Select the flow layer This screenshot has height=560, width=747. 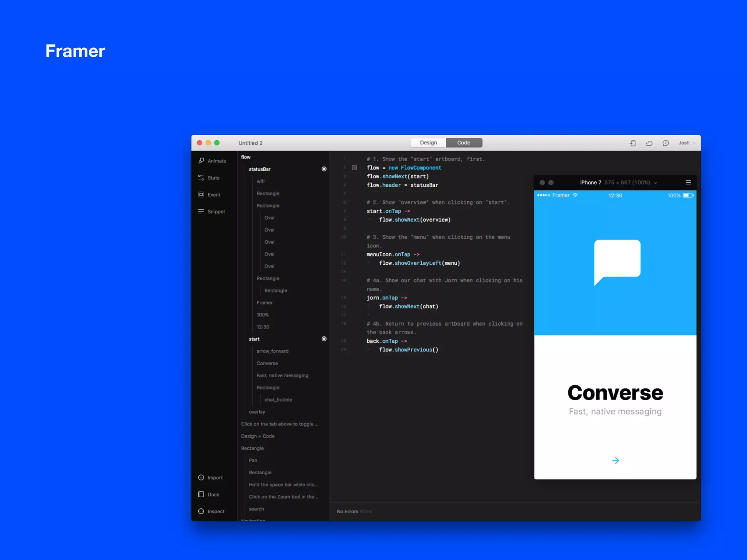coord(246,157)
